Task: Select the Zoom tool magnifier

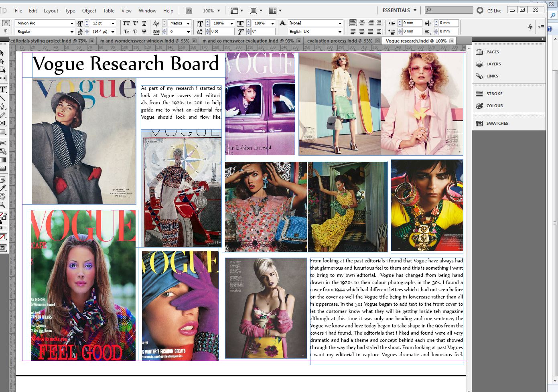Action: pos(2,205)
